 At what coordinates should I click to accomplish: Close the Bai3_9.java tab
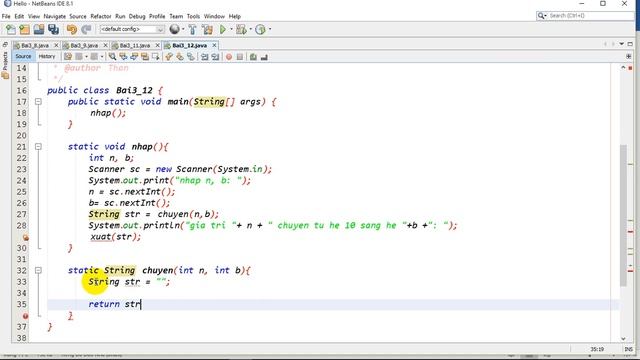(105, 45)
